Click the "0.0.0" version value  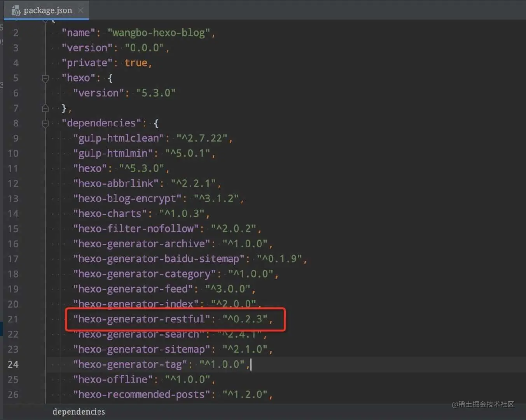pyautogui.click(x=144, y=48)
